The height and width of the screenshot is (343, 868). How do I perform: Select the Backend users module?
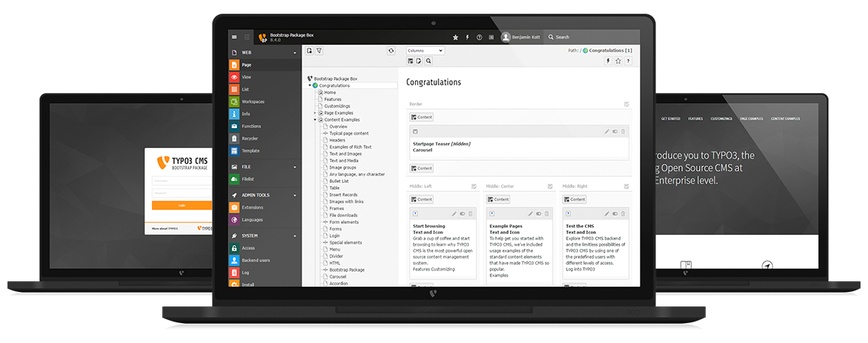pyautogui.click(x=255, y=260)
